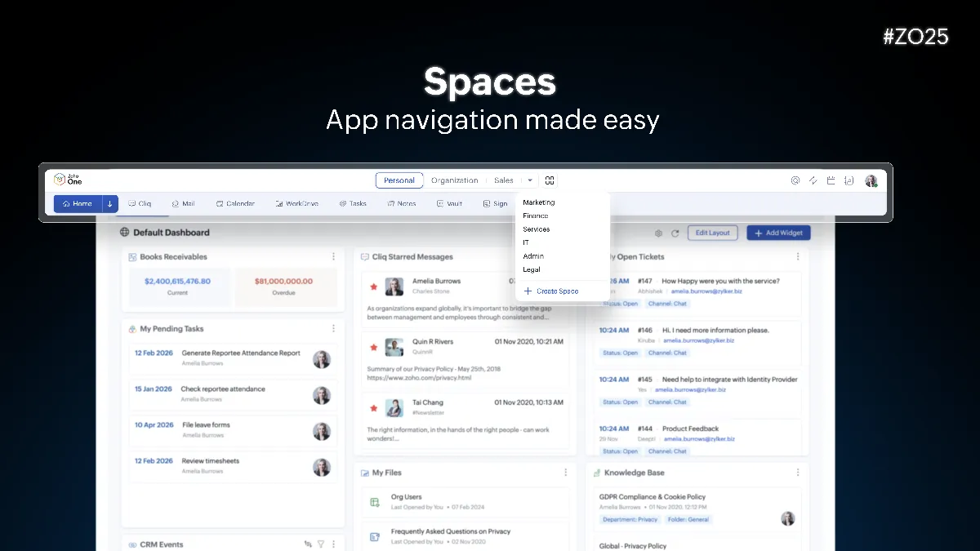Star Amelia Burrows' message in Cliq Starred Messages
Image resolution: width=980 pixels, height=551 pixels.
point(374,287)
